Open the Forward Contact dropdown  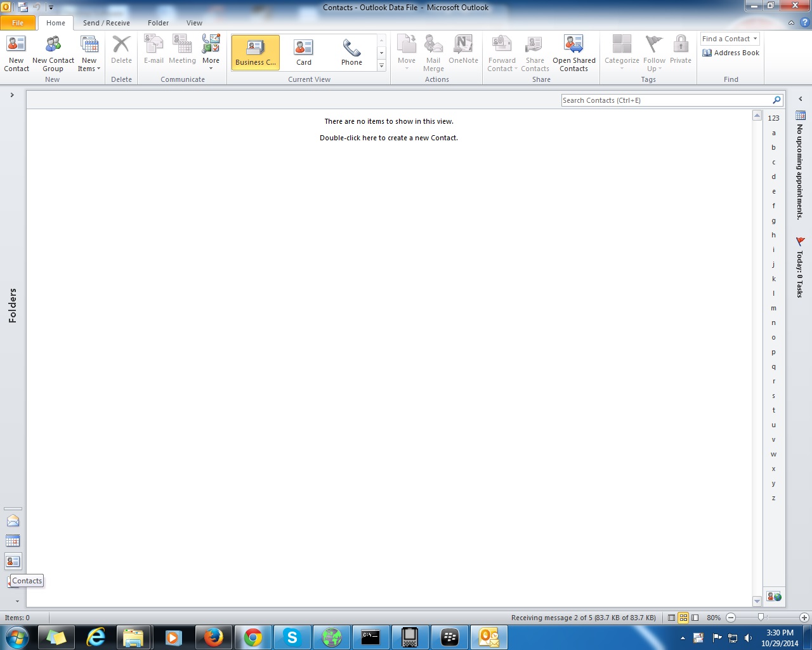[x=502, y=53]
